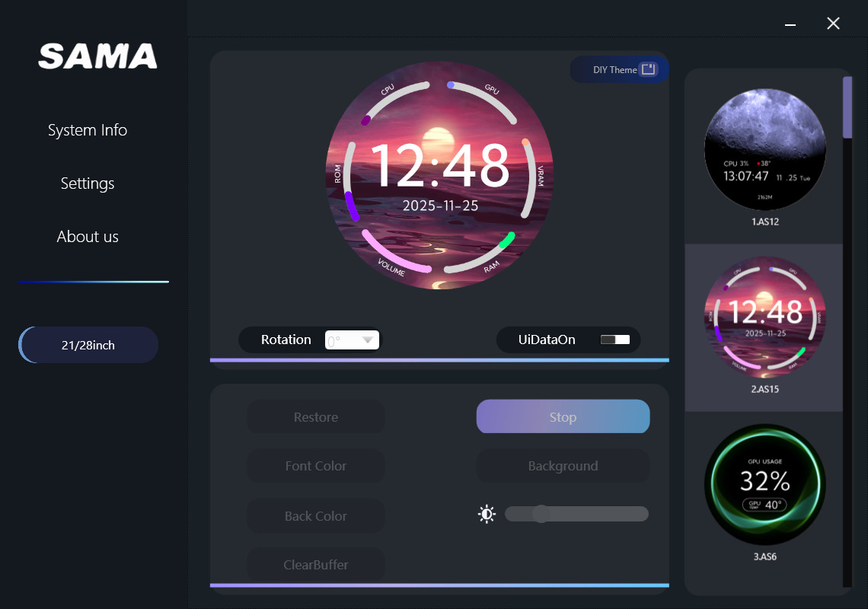Click the ClearBuffer button

(x=315, y=565)
